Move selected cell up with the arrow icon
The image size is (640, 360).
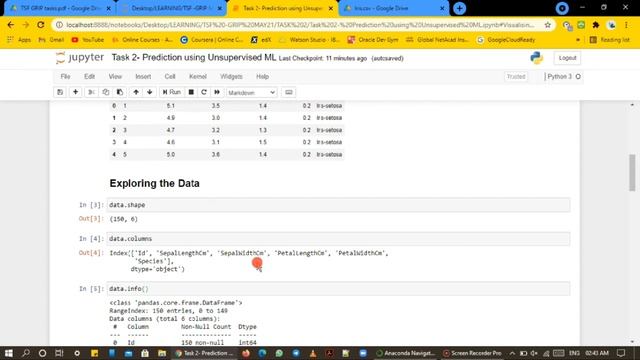click(136, 92)
